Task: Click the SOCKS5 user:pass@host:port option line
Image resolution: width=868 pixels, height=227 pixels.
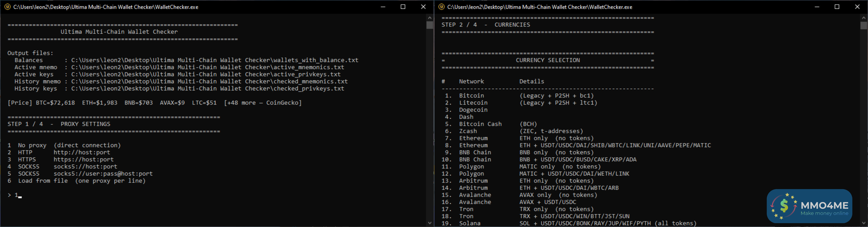Action: [x=80, y=173]
